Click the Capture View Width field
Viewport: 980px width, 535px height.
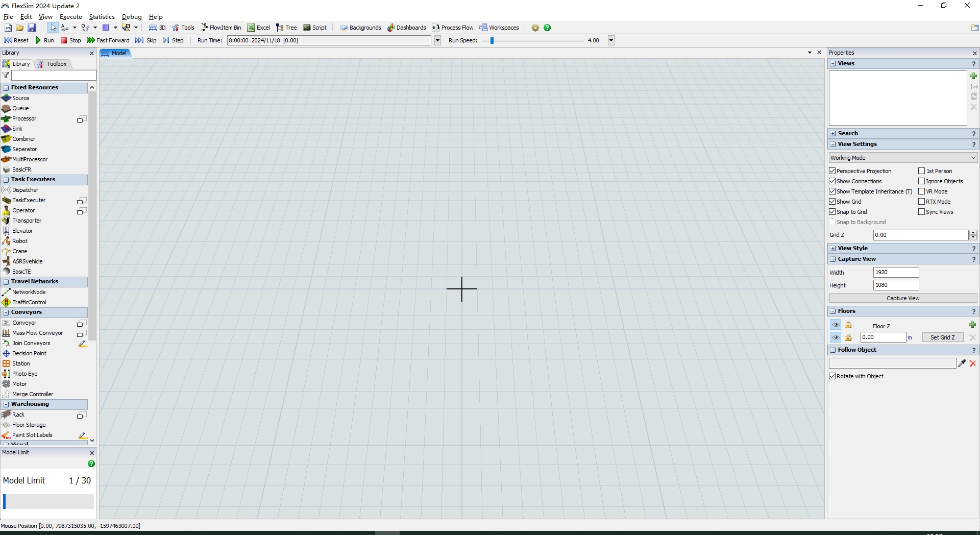[896, 273]
